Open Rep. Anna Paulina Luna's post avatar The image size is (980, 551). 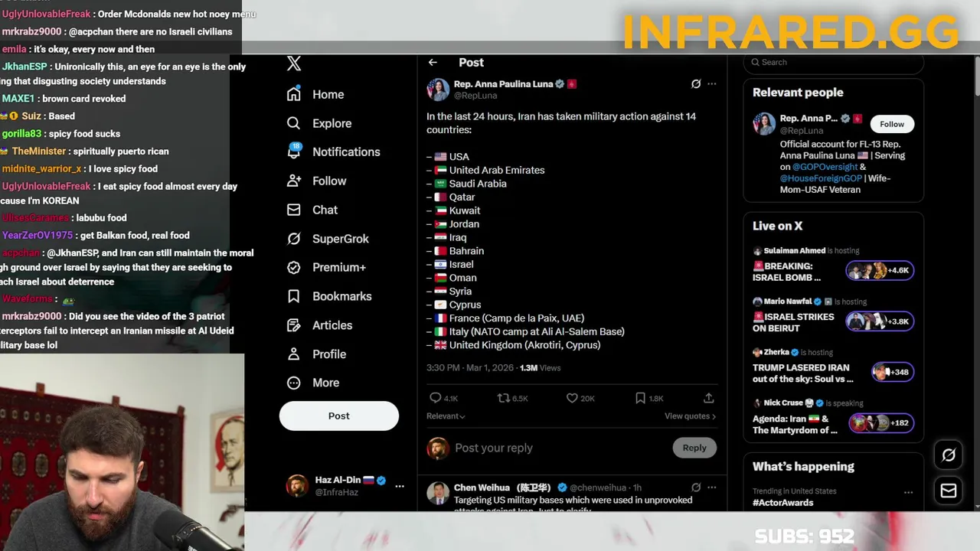click(x=438, y=90)
